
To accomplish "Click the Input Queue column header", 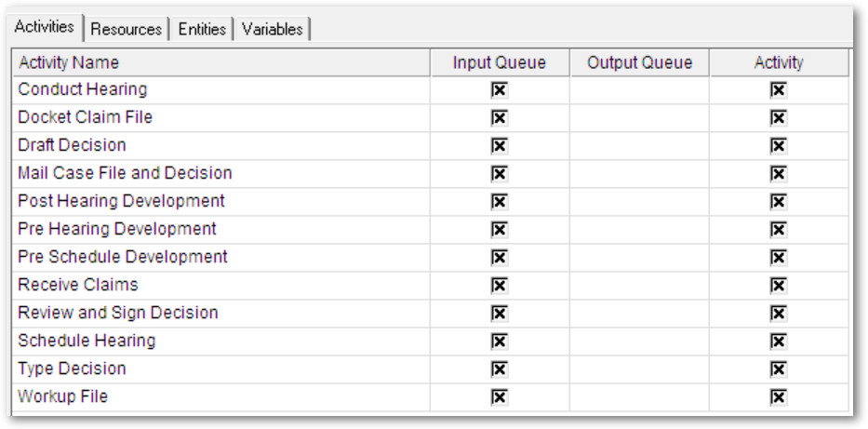I will point(500,62).
